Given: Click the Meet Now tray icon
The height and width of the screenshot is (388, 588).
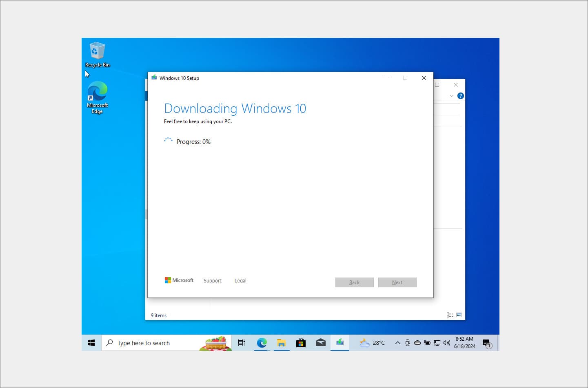Looking at the screenshot, I should pos(408,343).
